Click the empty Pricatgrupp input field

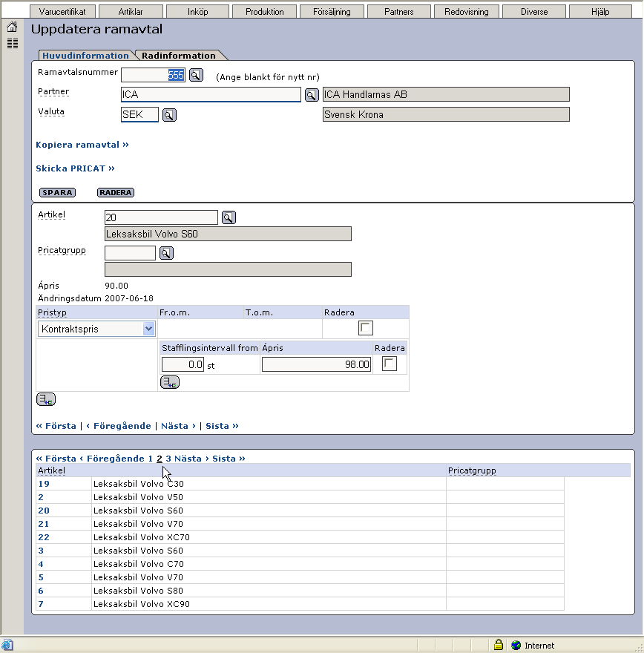pos(130,253)
